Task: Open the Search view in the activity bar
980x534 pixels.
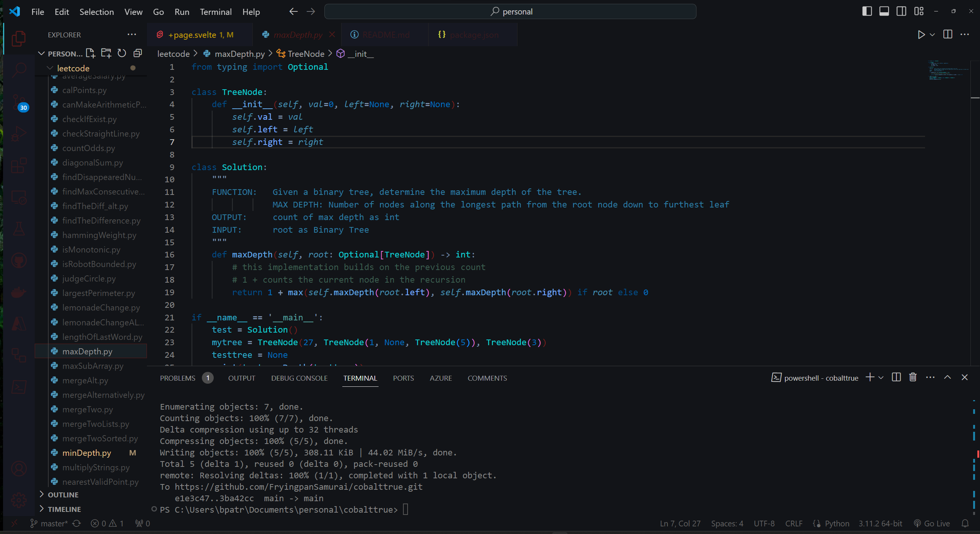Action: point(18,70)
